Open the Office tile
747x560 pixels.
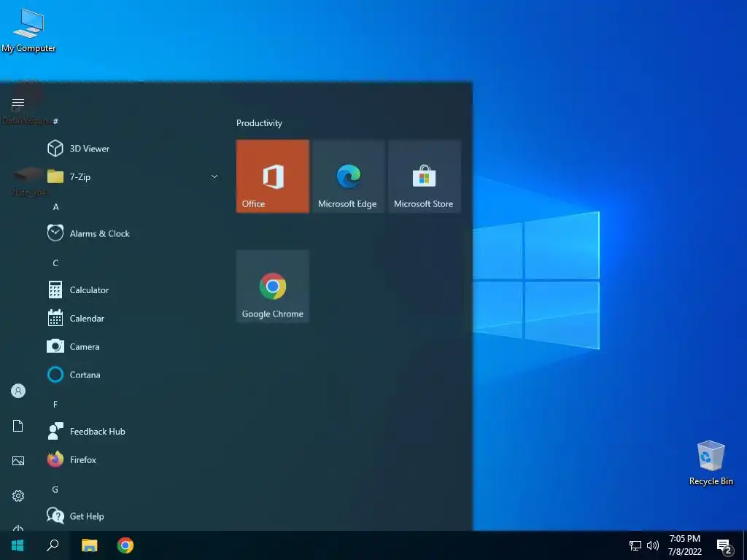click(273, 176)
